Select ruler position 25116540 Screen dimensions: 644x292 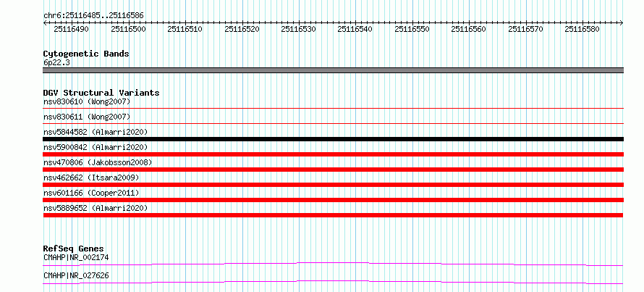click(355, 29)
